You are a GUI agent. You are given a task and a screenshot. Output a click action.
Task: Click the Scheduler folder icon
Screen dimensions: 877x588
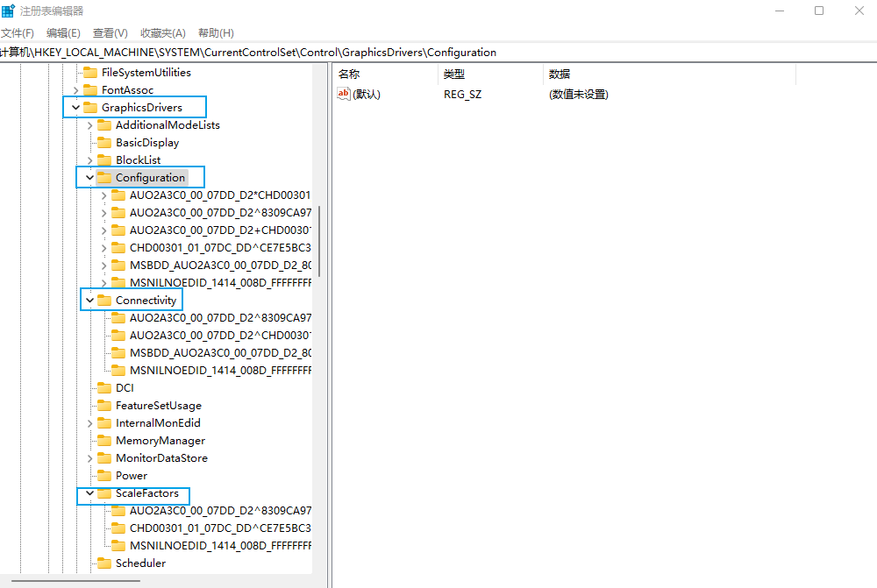[x=104, y=563]
